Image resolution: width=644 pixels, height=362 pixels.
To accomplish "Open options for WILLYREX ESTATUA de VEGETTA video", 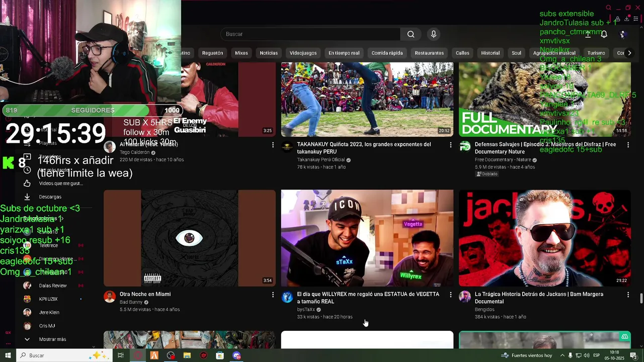I will [450, 295].
